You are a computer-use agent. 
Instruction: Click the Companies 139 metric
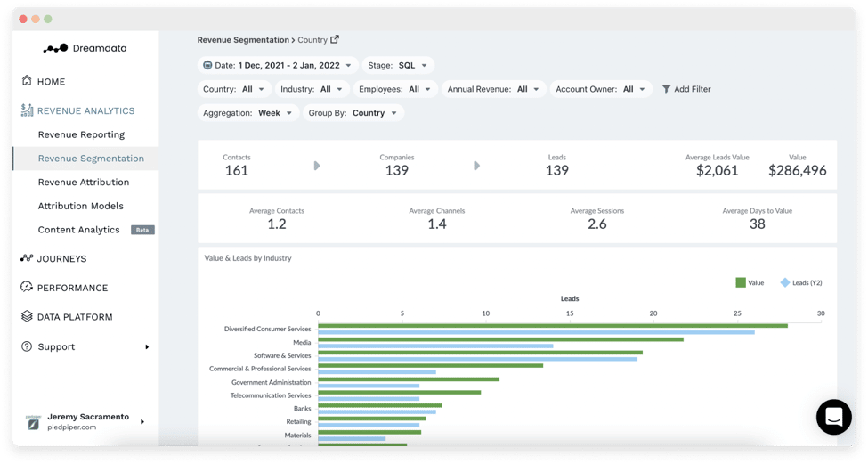(x=397, y=166)
